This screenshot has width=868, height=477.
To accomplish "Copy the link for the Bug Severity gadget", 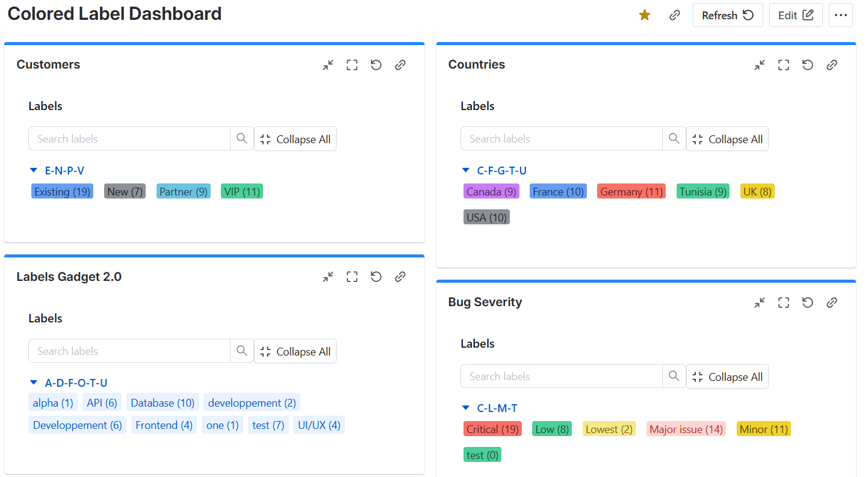I will point(832,303).
